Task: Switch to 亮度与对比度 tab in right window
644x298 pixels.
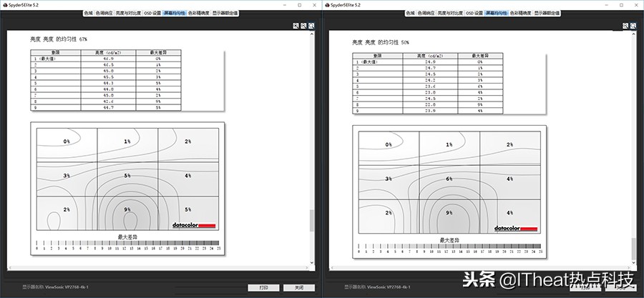Action: tap(450, 13)
